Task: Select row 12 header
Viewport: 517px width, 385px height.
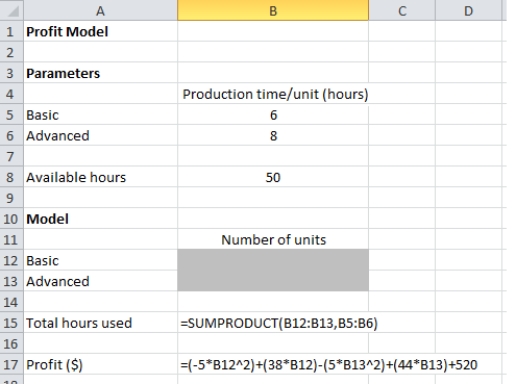Action: [12, 261]
